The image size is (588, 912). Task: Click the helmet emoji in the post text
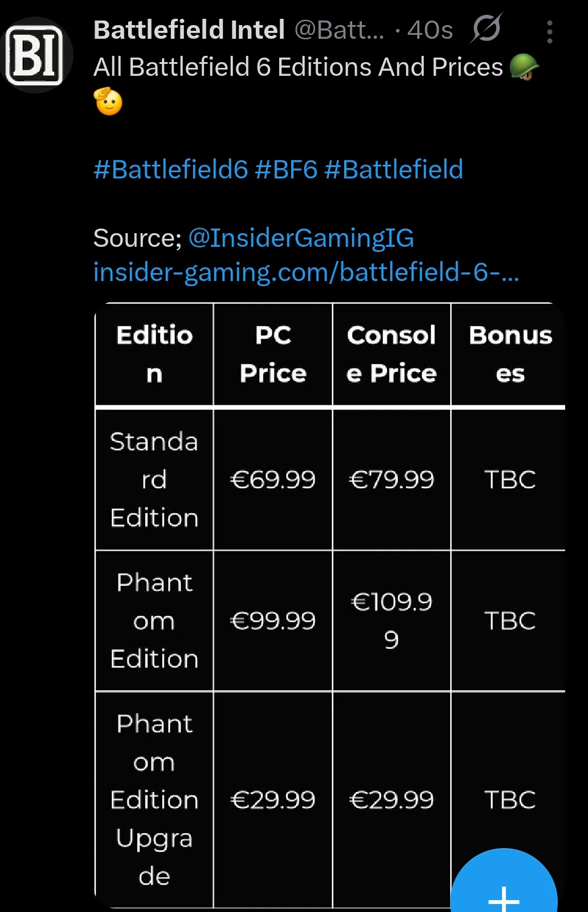coord(525,67)
